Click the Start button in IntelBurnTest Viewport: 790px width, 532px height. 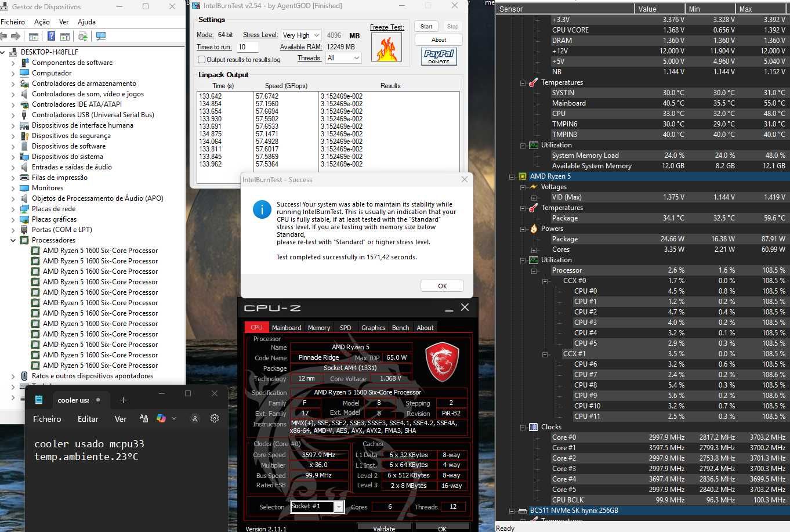(x=426, y=27)
